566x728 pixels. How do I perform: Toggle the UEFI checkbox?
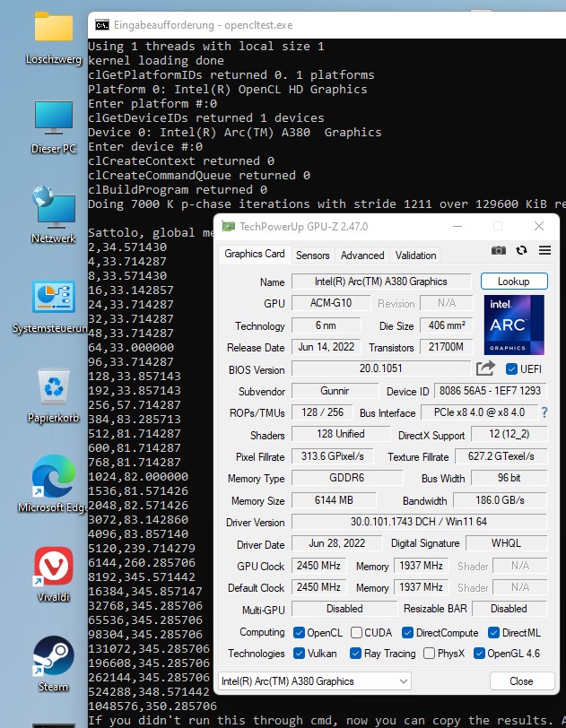click(511, 369)
